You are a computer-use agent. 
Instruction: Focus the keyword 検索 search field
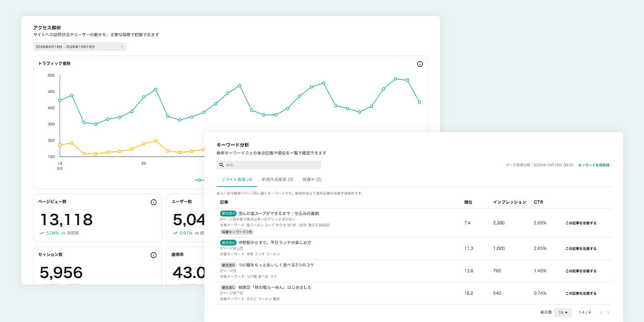[x=268, y=165]
